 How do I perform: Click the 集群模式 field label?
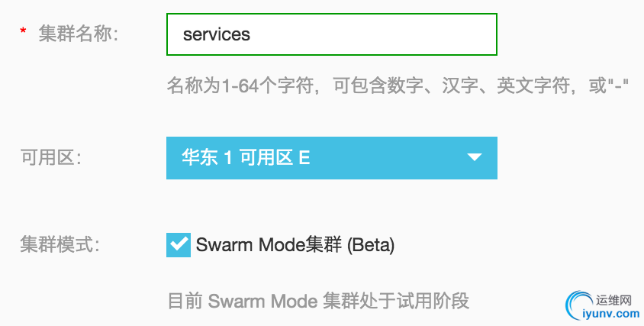point(60,245)
